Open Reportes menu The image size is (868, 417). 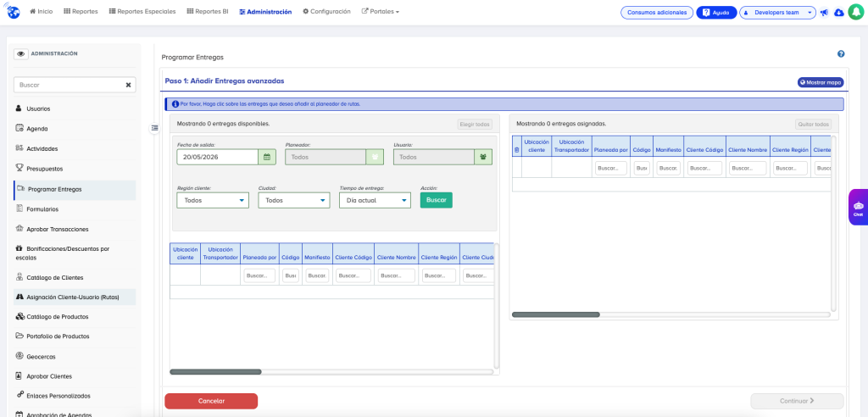(x=81, y=12)
